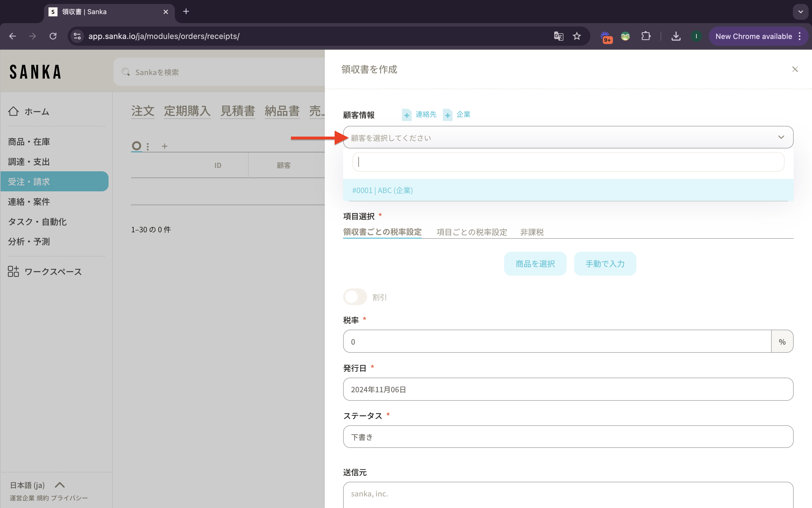Select the 領収書ごとの税率設定 tab
Viewport: 812px width, 508px height.
382,232
